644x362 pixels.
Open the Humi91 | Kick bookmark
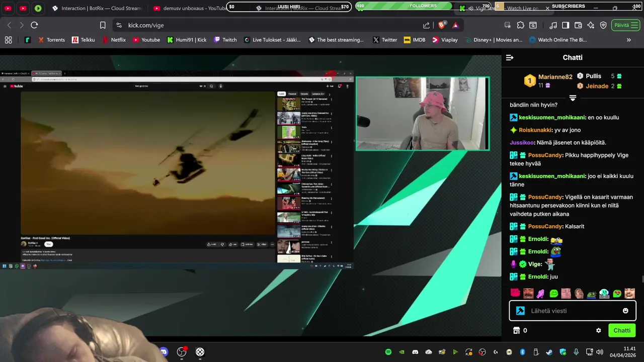[x=187, y=40]
